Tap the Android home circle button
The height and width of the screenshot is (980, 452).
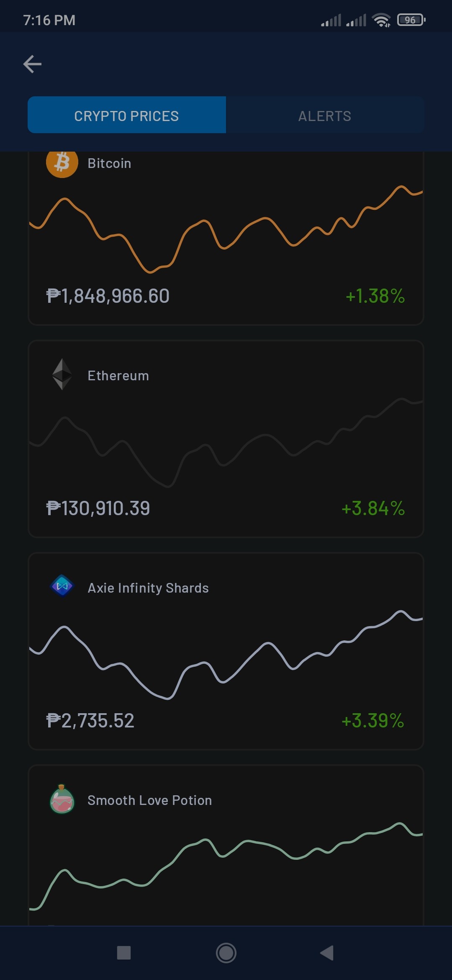226,953
